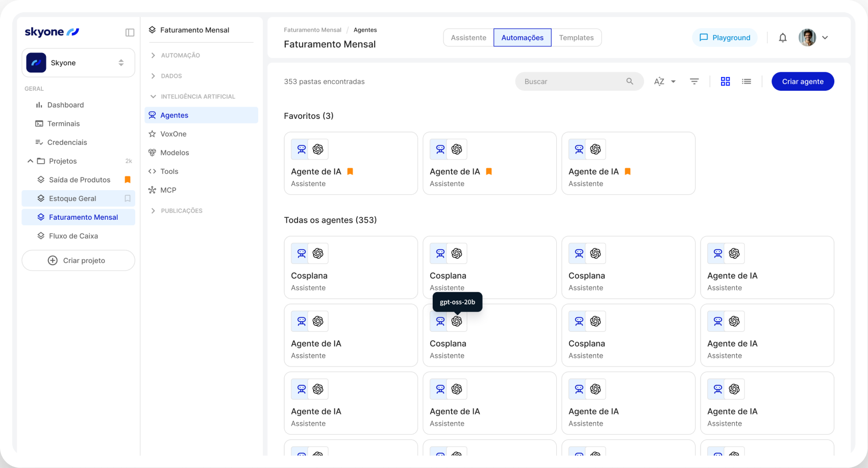Click the Criar projeto button
The image size is (868, 468).
click(78, 261)
